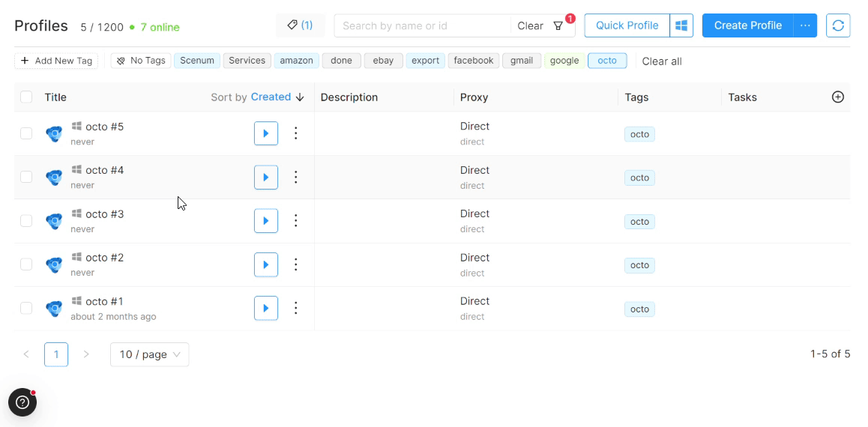Click Clear all tag filters
The height and width of the screenshot is (427, 868).
[x=662, y=61]
